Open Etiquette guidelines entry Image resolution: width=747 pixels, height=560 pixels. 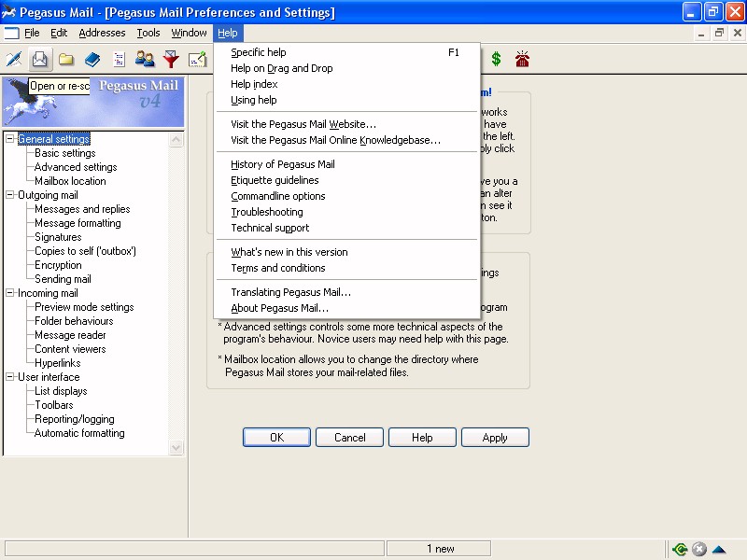click(346, 180)
